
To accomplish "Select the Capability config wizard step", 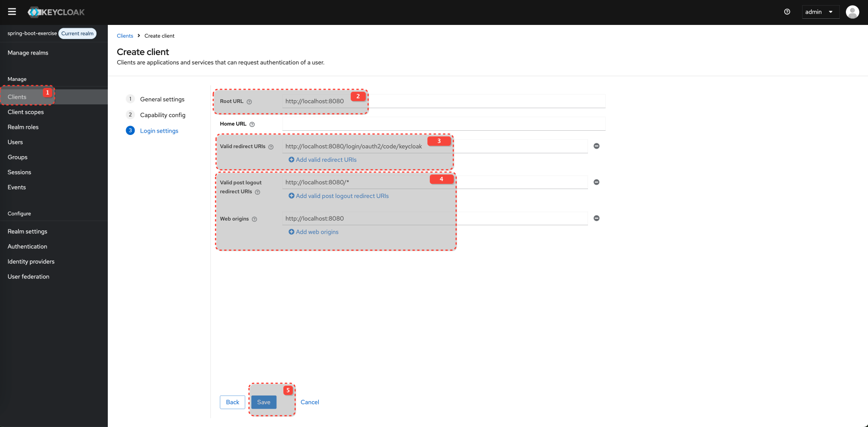I will (x=162, y=115).
